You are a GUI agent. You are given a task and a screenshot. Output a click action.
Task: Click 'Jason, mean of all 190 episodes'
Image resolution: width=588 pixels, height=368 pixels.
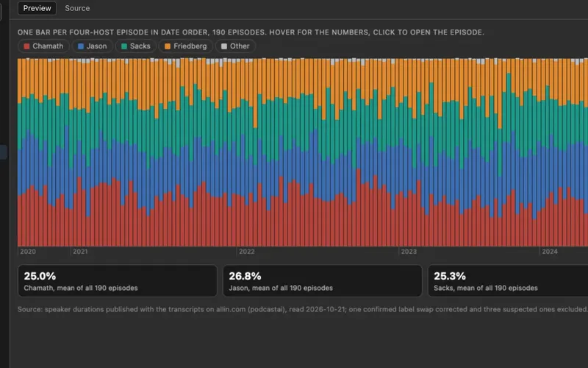coord(281,288)
